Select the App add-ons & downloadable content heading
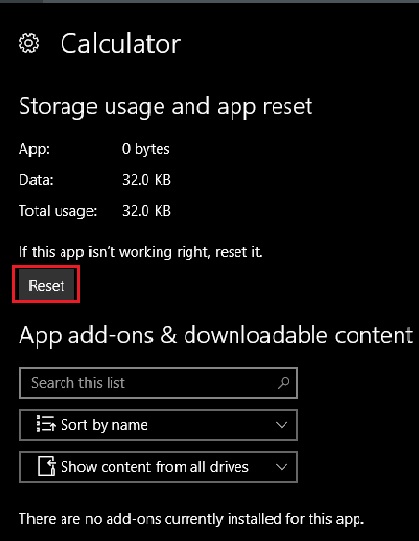Image resolution: width=419 pixels, height=541 pixels. click(x=216, y=335)
